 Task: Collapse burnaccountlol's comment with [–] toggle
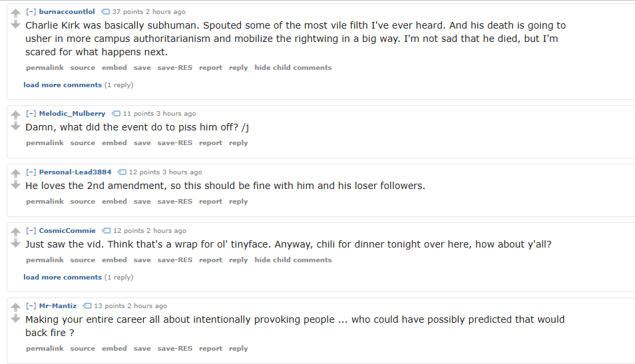coord(31,12)
